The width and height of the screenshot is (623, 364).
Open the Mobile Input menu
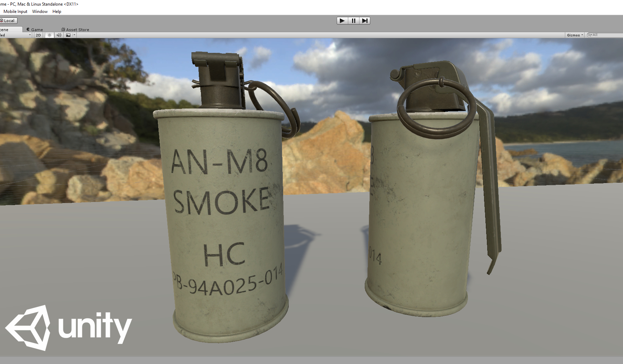(16, 12)
